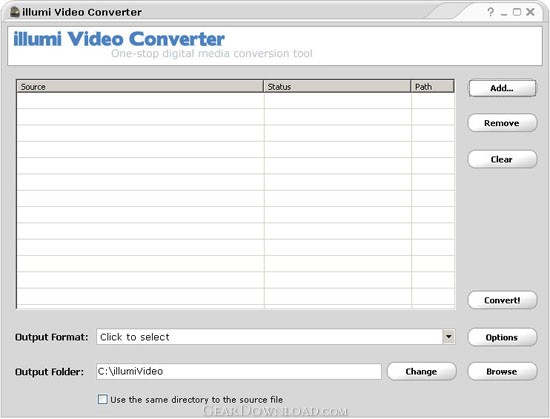
Task: Expand the Output Format dropdown arrow
Action: pyautogui.click(x=449, y=337)
